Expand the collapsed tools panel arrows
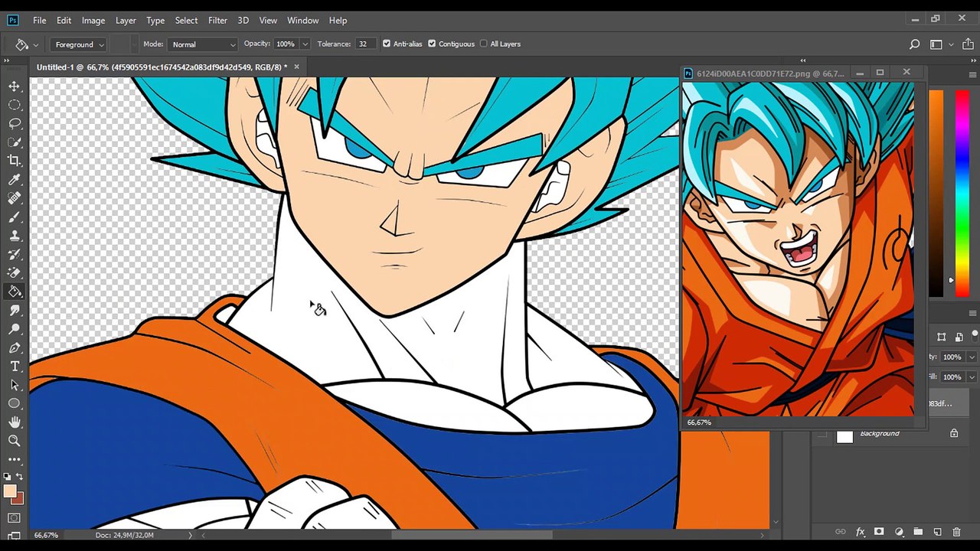This screenshot has height=551, width=980. [x=7, y=60]
